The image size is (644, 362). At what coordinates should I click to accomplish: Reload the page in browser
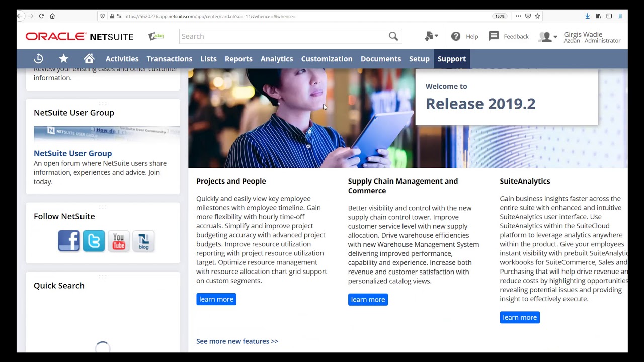coord(41,16)
